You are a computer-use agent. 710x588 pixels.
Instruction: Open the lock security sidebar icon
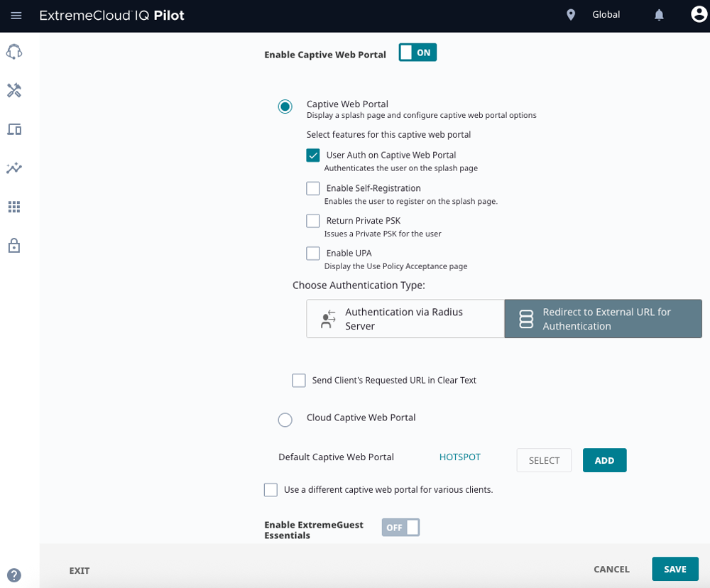14,246
